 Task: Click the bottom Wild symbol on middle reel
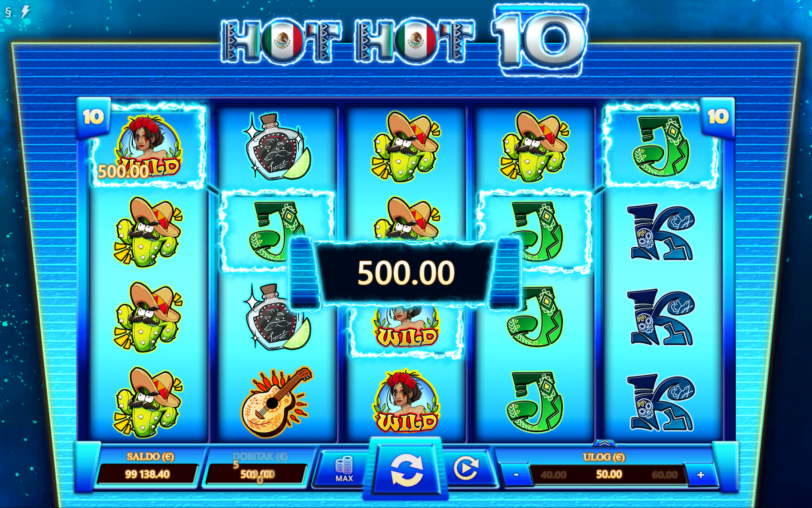pyautogui.click(x=406, y=402)
